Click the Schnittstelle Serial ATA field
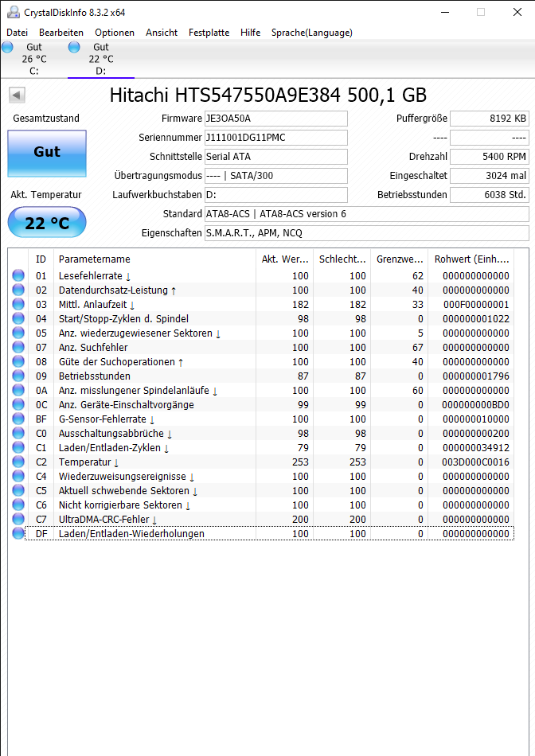The height and width of the screenshot is (756, 535). [x=276, y=157]
